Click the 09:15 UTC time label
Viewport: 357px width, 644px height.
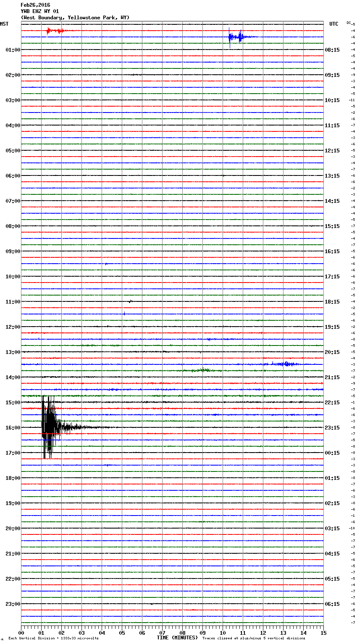332,75
